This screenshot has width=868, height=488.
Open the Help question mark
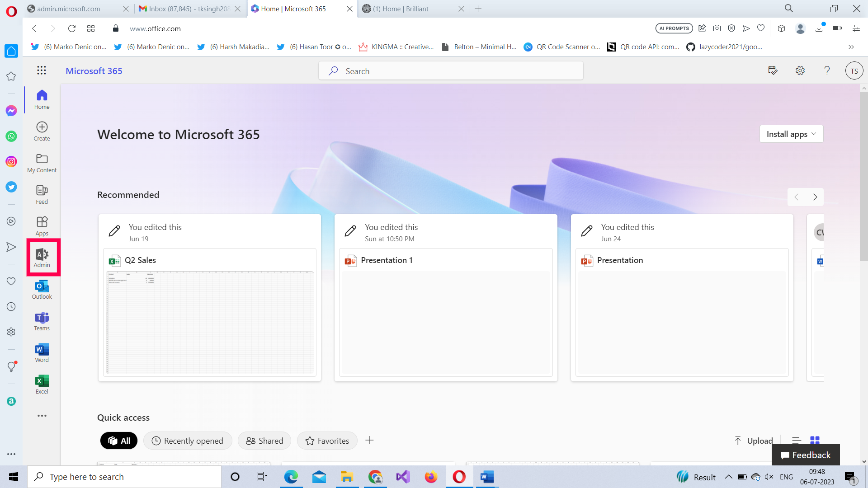click(827, 70)
